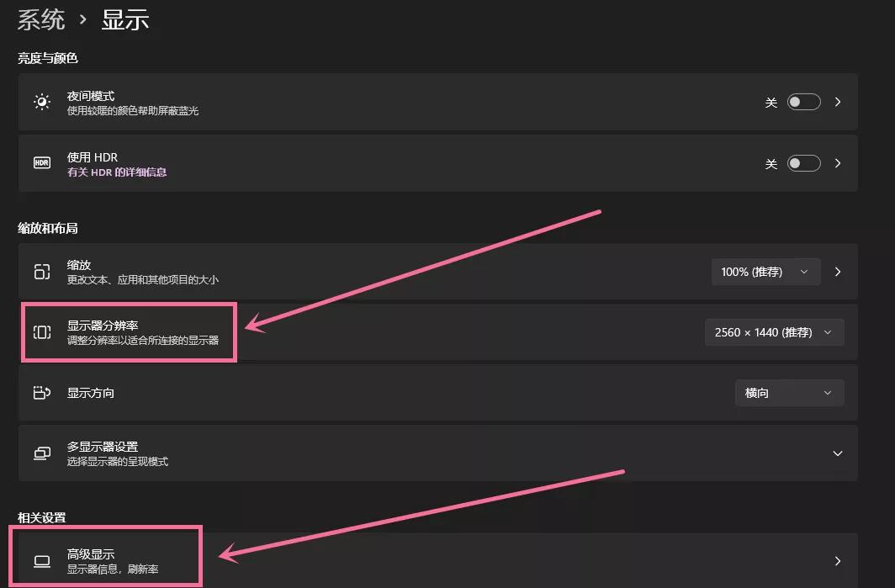Open night mode settings chevron
This screenshot has width=895, height=588.
pos(838,102)
